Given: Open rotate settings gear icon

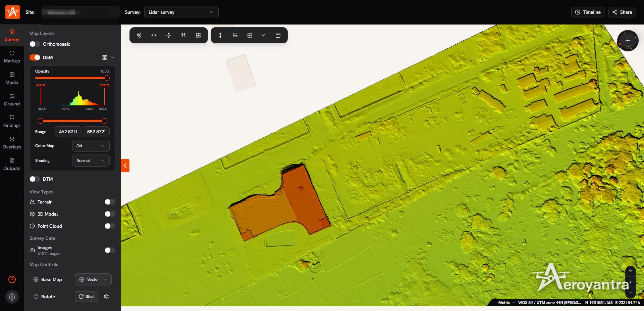Looking at the screenshot, I should [106, 297].
